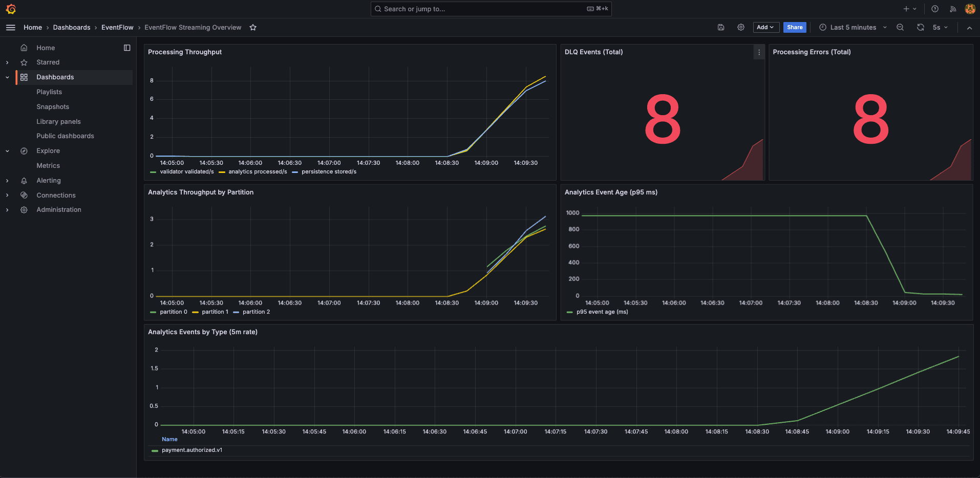The width and height of the screenshot is (980, 478).
Task: Refresh the dashboard now
Action: click(921, 28)
